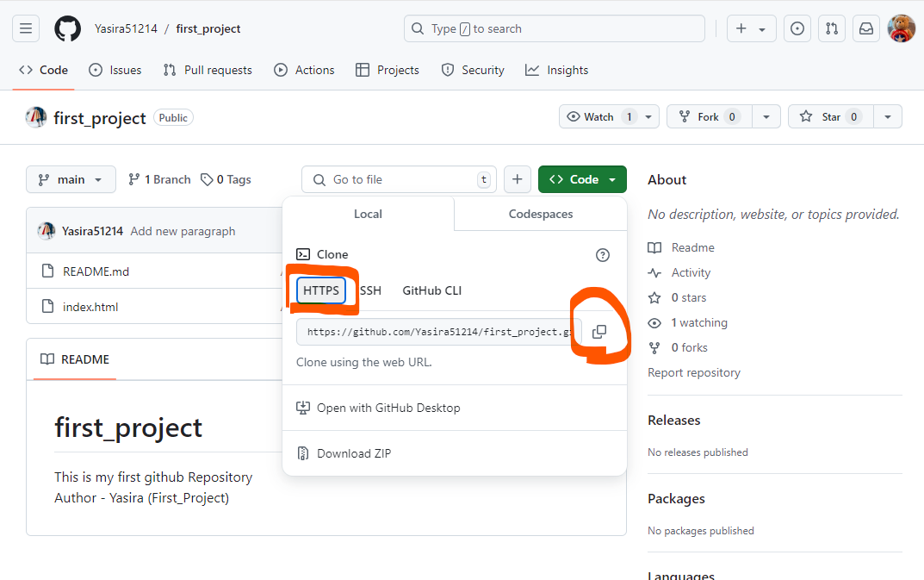Click the add file plus button
This screenshot has width=924, height=580.
tap(518, 179)
